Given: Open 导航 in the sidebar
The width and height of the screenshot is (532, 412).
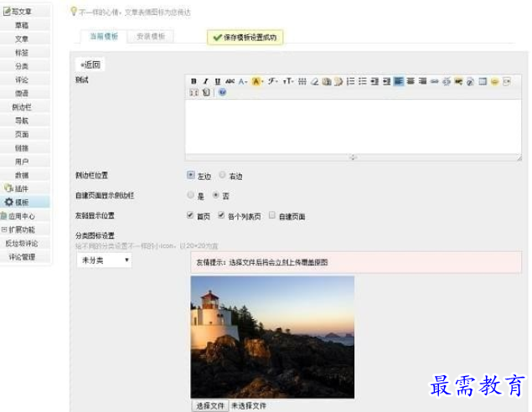Looking at the screenshot, I should 22,121.
